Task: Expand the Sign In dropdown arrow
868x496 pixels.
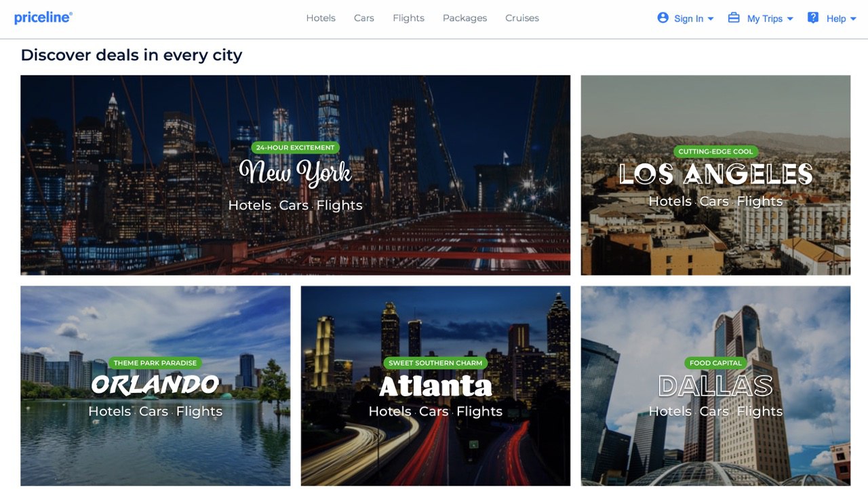Action: coord(711,19)
